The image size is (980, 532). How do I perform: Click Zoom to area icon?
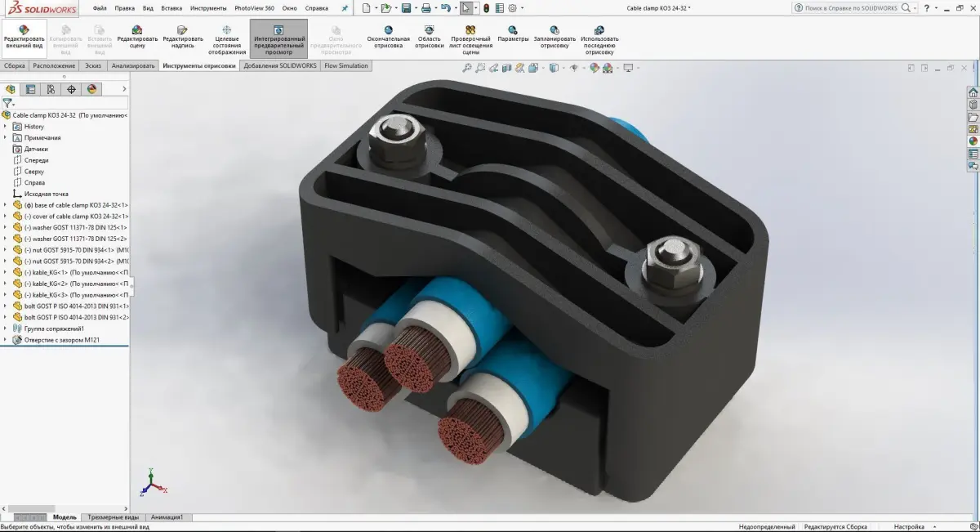pyautogui.click(x=482, y=68)
